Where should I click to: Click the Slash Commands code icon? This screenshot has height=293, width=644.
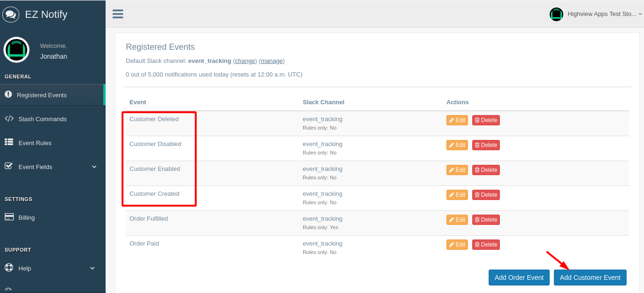point(9,119)
